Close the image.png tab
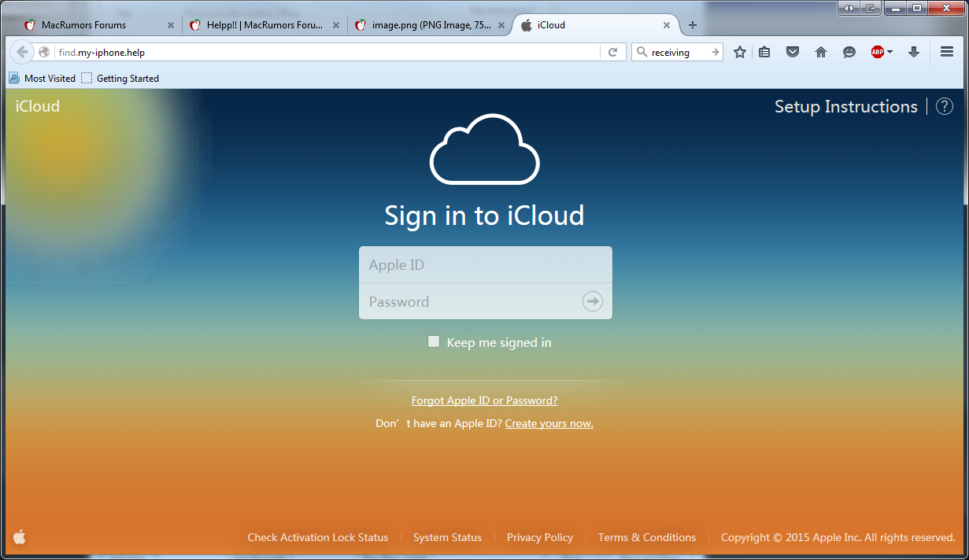This screenshot has width=969, height=560. point(501,25)
